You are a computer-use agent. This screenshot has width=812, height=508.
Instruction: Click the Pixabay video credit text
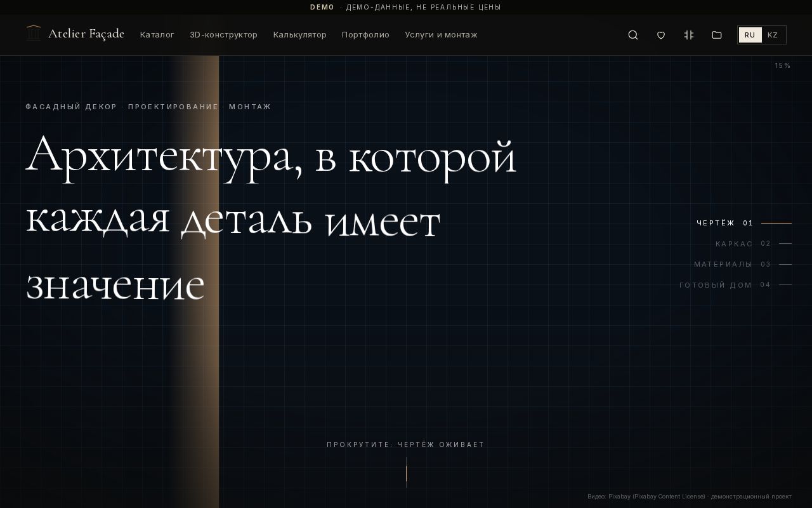(x=690, y=497)
